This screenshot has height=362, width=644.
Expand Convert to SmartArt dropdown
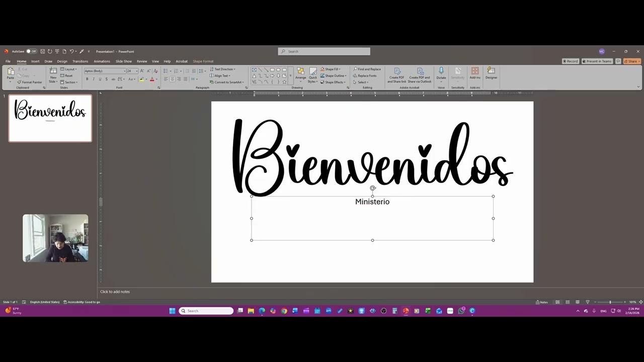point(227,82)
